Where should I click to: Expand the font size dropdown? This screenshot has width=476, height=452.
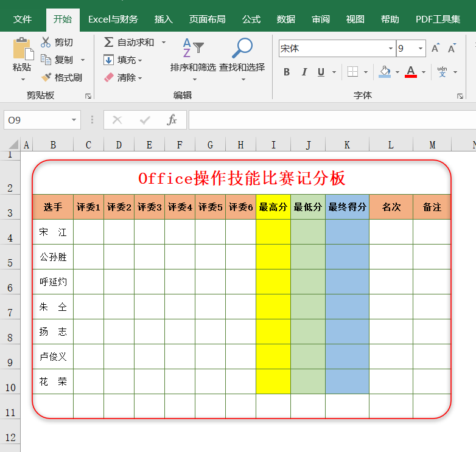[421, 49]
